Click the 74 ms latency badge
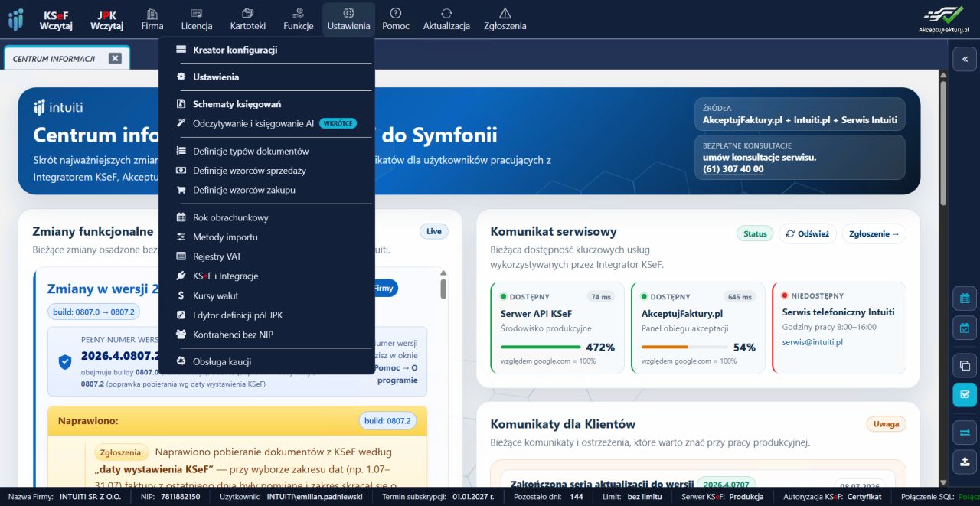 coord(601,297)
